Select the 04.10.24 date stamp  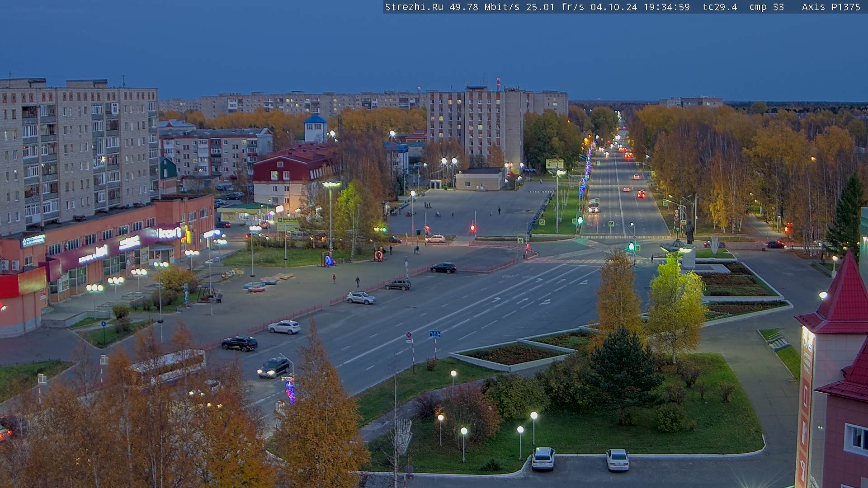[x=613, y=7]
